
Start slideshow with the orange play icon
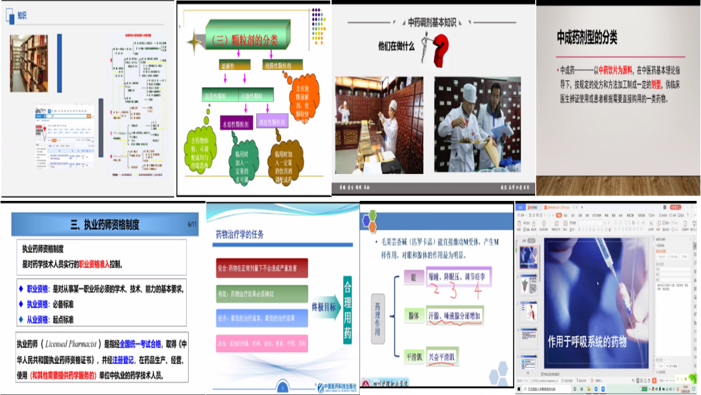[x=654, y=381]
